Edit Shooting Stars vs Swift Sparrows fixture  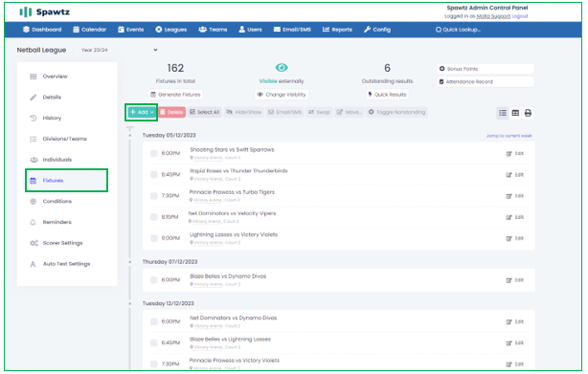coord(515,153)
